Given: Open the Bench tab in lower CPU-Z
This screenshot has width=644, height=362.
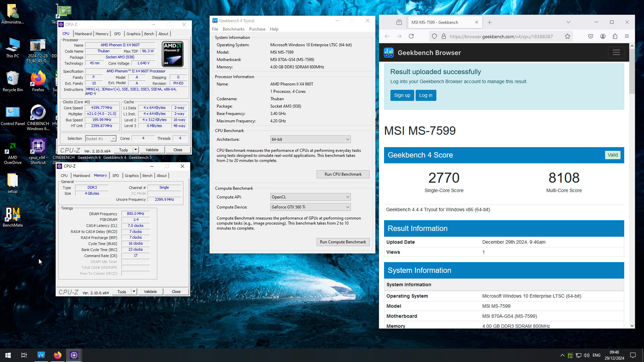Looking at the screenshot, I should point(147,176).
